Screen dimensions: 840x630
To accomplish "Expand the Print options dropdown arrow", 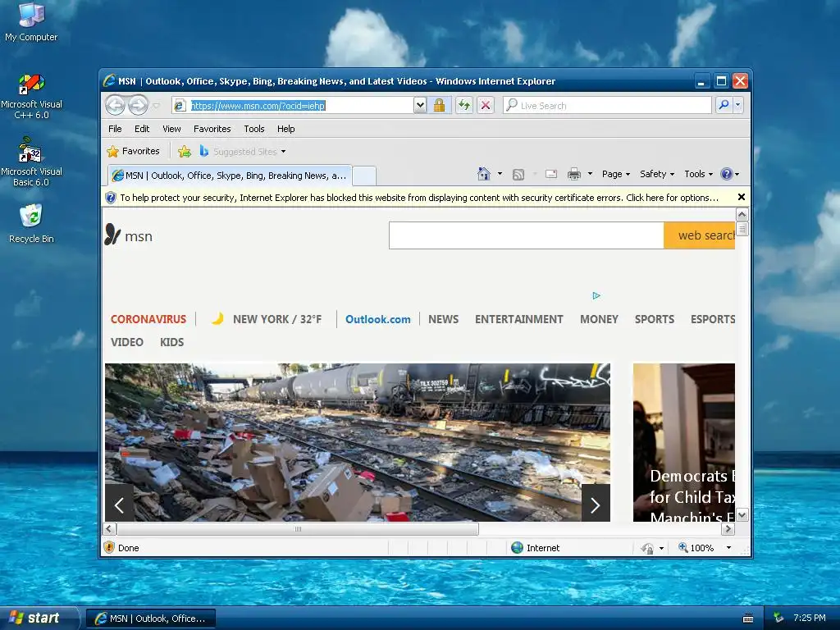I will tap(590, 174).
